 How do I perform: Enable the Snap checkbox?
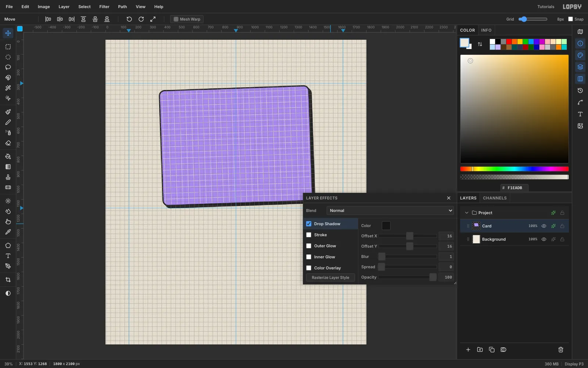(x=571, y=19)
